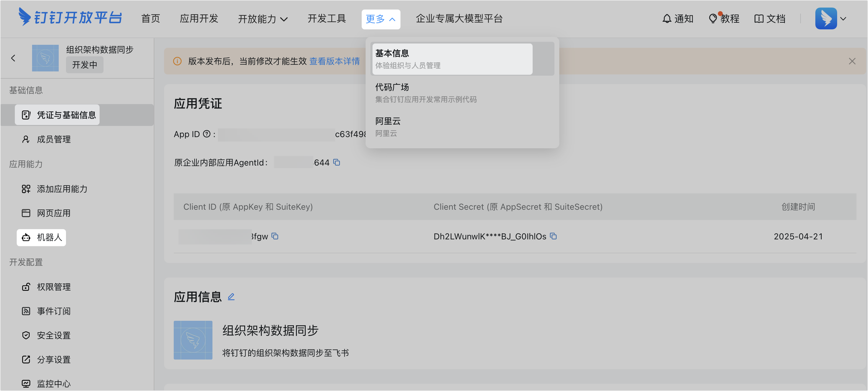Click the creation date 2025-04-21

[x=798, y=236]
